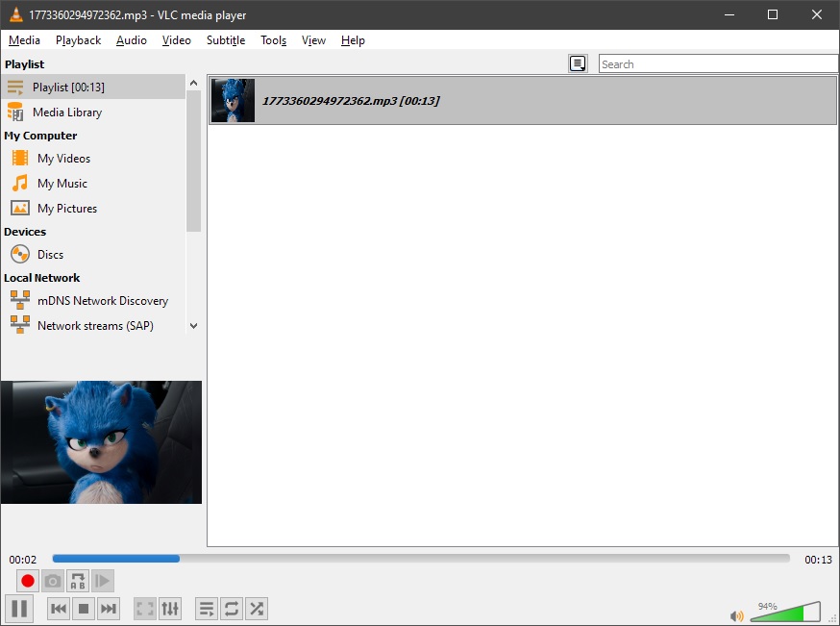Screen dimensions: 840x626
Task: Click the red Record button
Action: pyautogui.click(x=27, y=581)
